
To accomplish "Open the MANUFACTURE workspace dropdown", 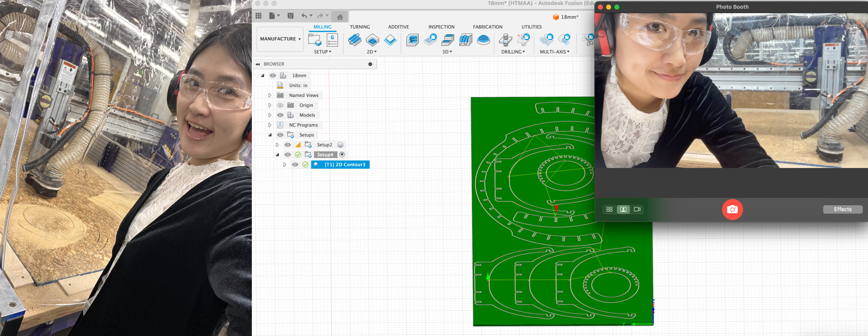I will click(x=280, y=39).
